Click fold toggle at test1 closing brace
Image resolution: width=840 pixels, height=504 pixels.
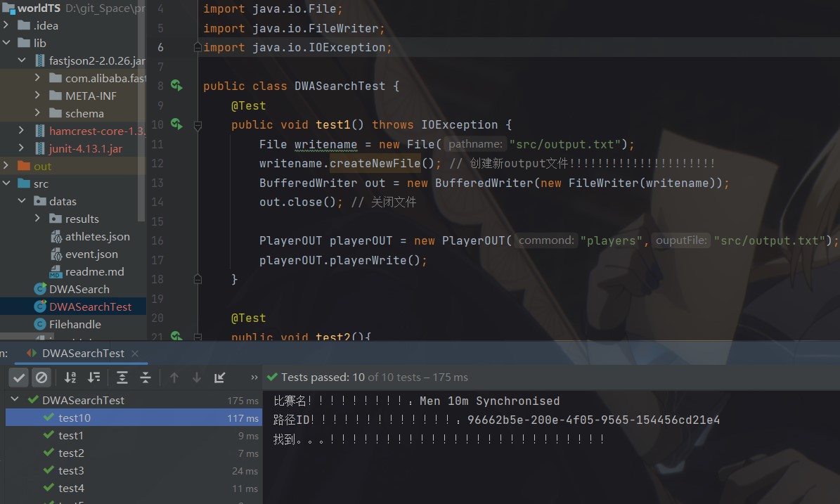click(x=198, y=279)
